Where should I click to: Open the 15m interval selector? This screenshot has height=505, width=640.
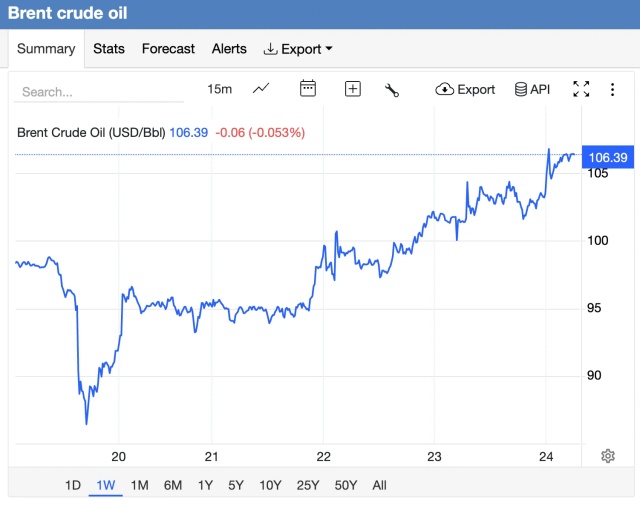click(219, 89)
